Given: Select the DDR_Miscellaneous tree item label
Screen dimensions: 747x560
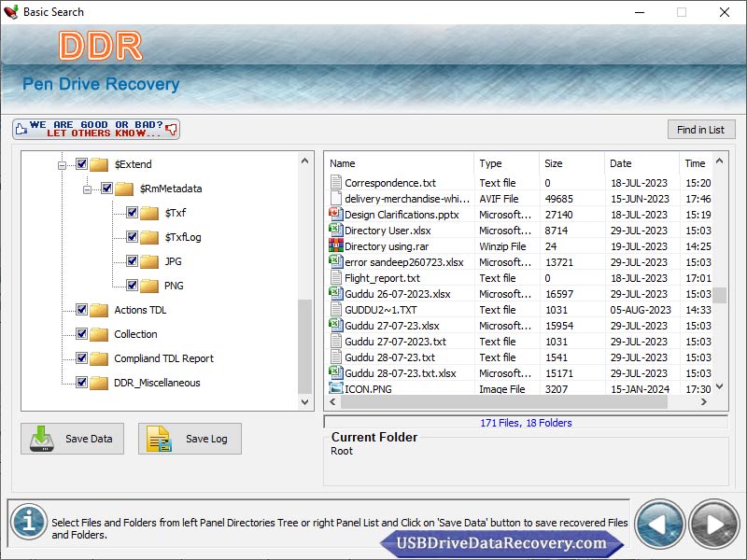Looking at the screenshot, I should point(157,383).
